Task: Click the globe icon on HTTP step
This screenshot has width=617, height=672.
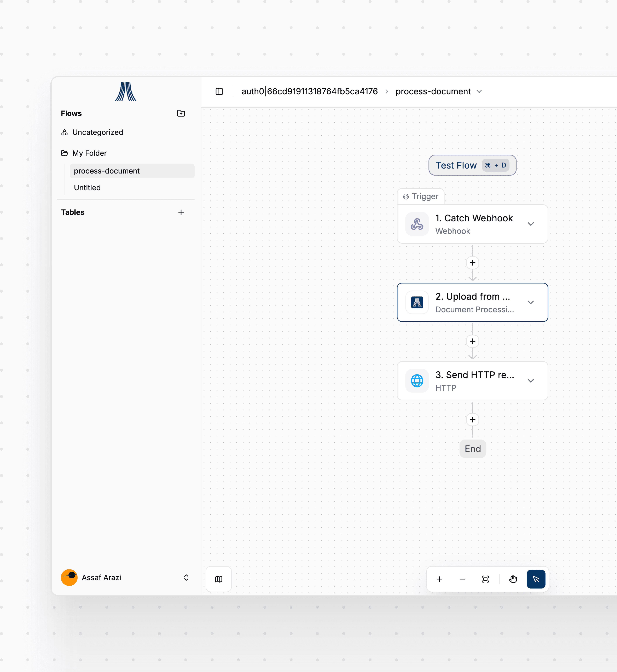Action: tap(417, 381)
